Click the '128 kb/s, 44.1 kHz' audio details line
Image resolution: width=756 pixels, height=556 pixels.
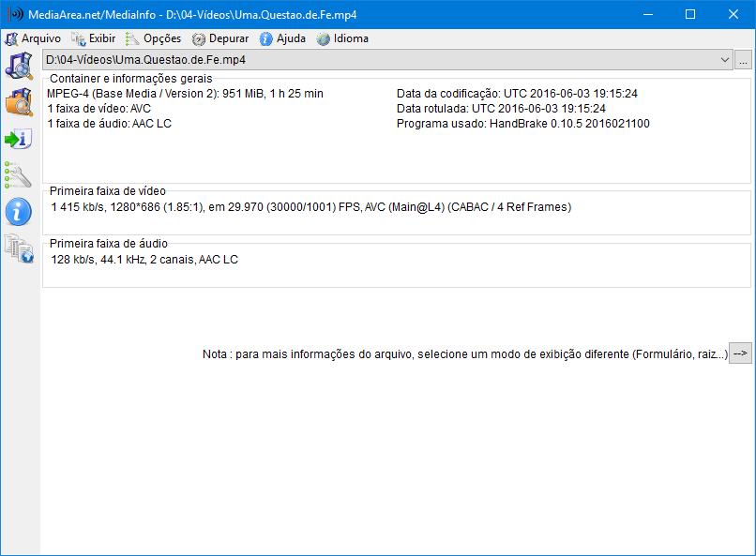coord(144,260)
